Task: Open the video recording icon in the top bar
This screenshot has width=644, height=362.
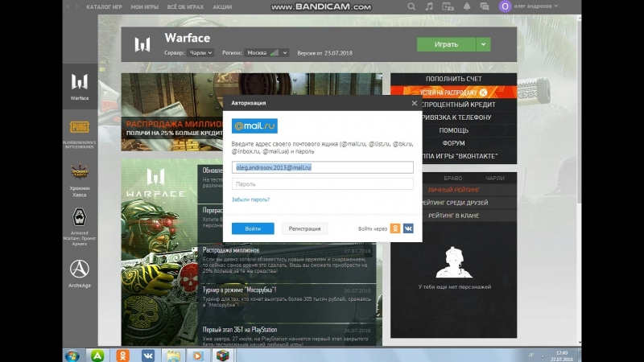Action: coord(448,6)
